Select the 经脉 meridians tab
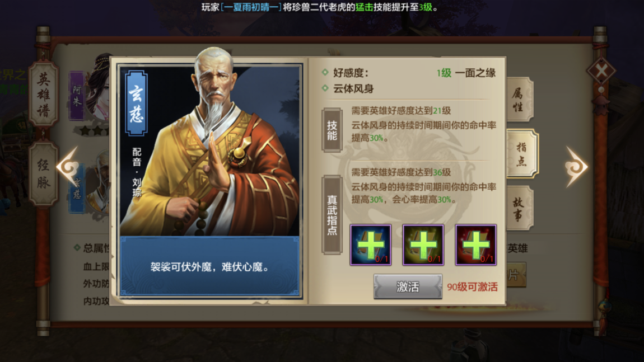This screenshot has width=644, height=362. pos(44,174)
